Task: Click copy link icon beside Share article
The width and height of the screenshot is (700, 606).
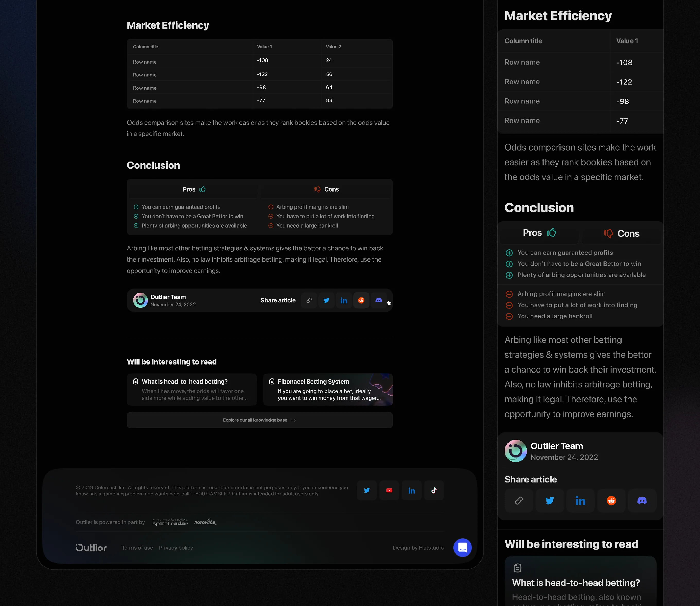Action: tap(309, 300)
